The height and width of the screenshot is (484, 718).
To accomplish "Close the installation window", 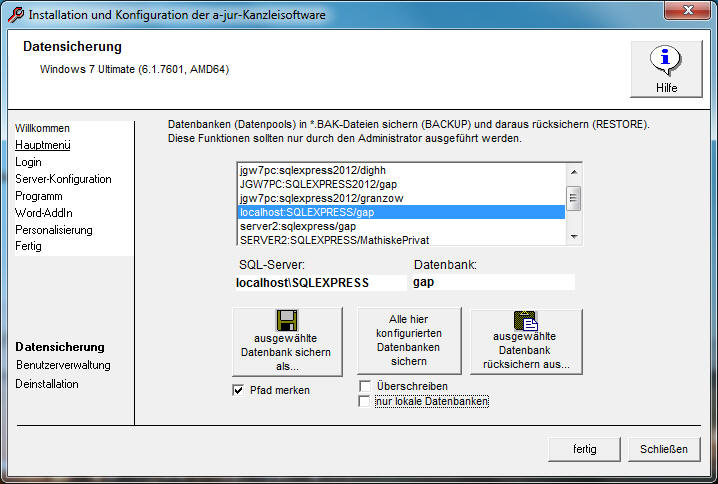I will [688, 10].
